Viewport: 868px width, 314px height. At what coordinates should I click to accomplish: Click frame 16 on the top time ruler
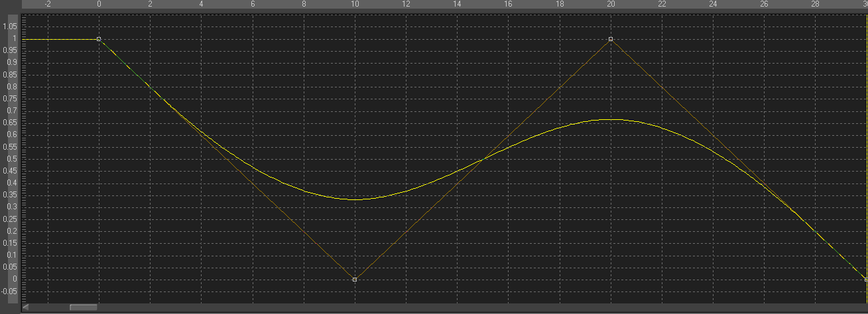509,4
